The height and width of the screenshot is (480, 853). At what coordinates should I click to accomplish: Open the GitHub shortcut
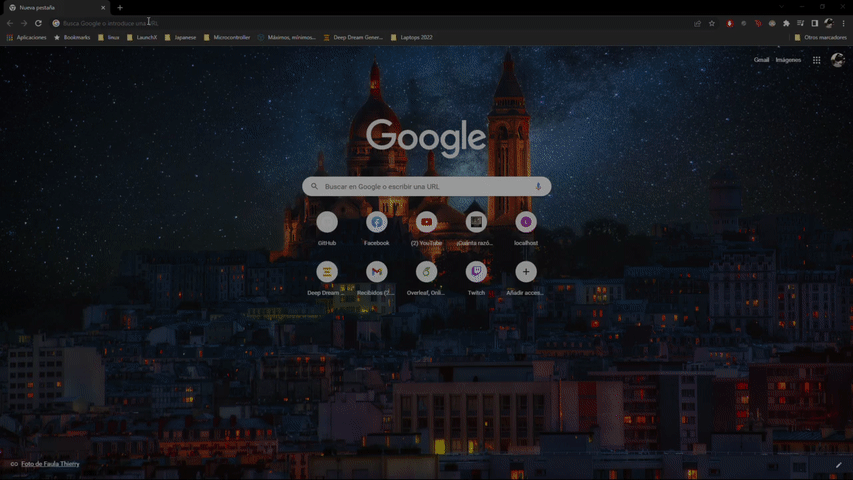327,229
